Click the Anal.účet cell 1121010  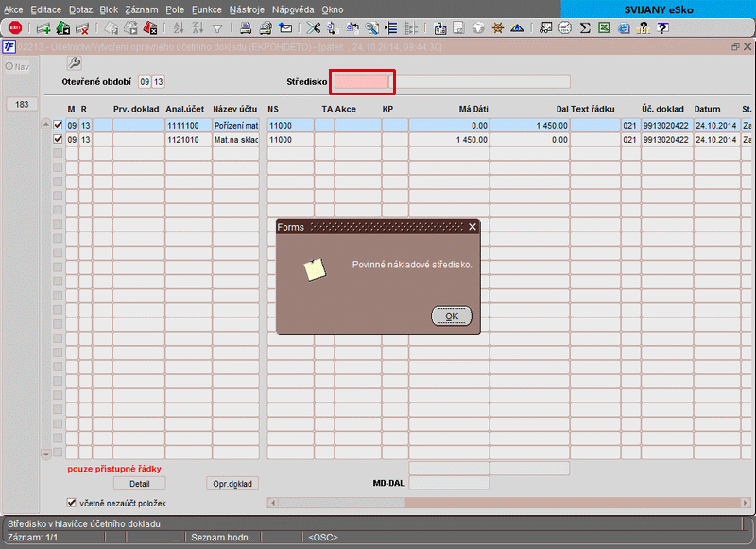(188, 139)
